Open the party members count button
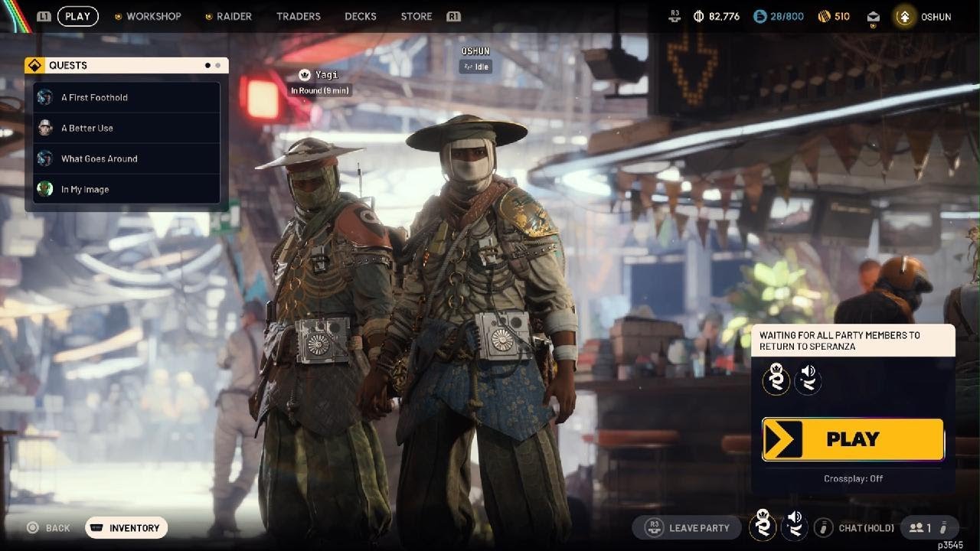The width and height of the screenshot is (980, 551). click(x=929, y=527)
